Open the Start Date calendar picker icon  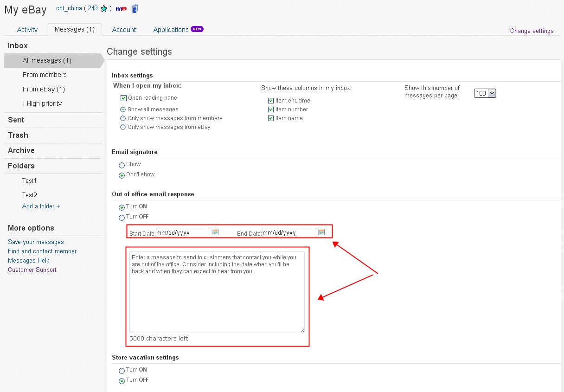point(215,232)
